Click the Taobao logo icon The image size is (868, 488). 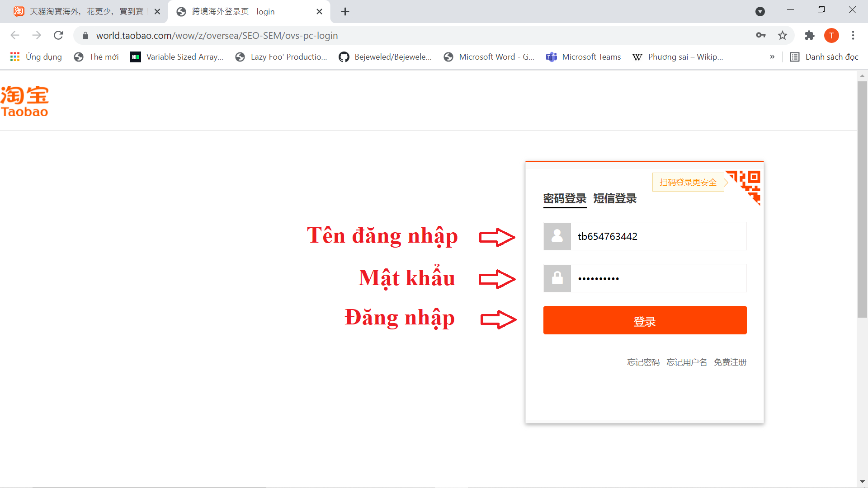coord(24,100)
